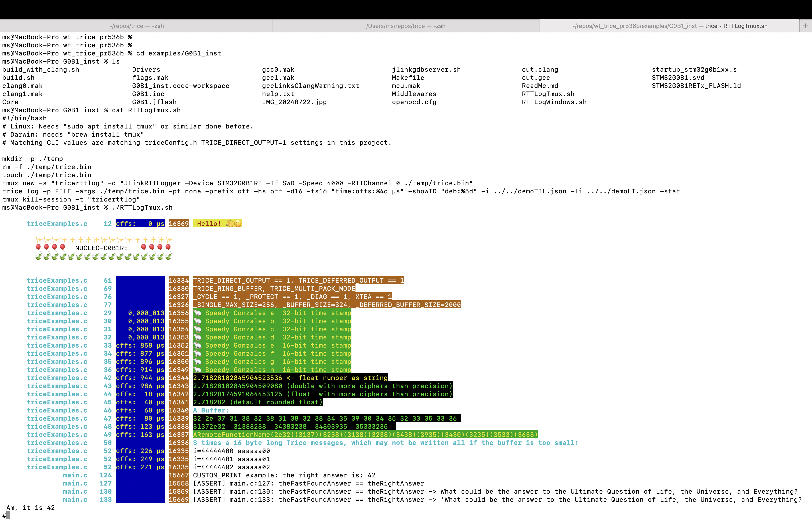The height and width of the screenshot is (527, 812).
Task: Switch to the /Users/ms/repos/trice tab
Action: (x=406, y=26)
